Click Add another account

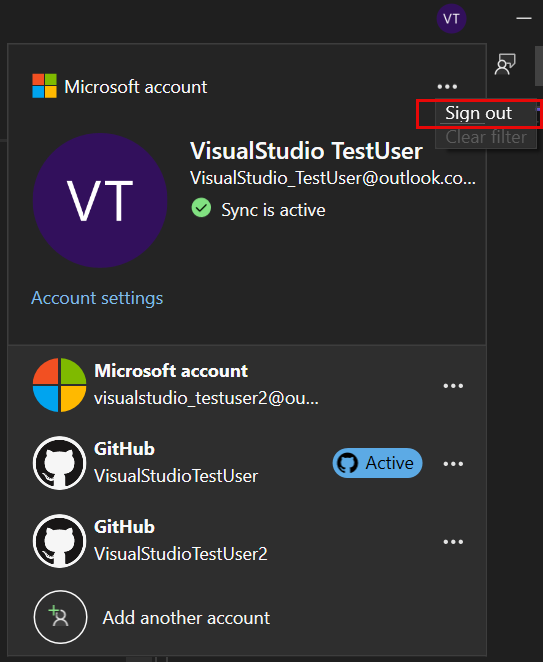click(x=186, y=618)
